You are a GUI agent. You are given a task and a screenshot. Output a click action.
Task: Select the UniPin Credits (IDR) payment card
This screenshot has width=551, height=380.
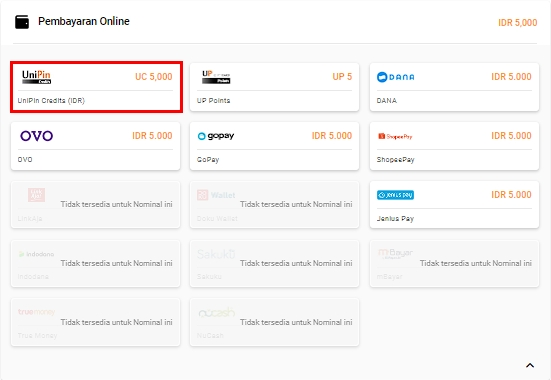point(96,87)
